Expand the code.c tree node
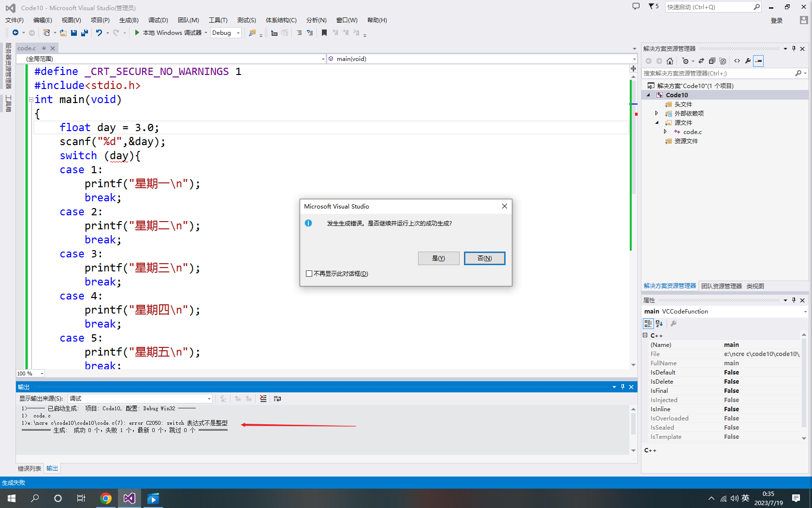Image resolution: width=812 pixels, height=508 pixels. click(665, 132)
